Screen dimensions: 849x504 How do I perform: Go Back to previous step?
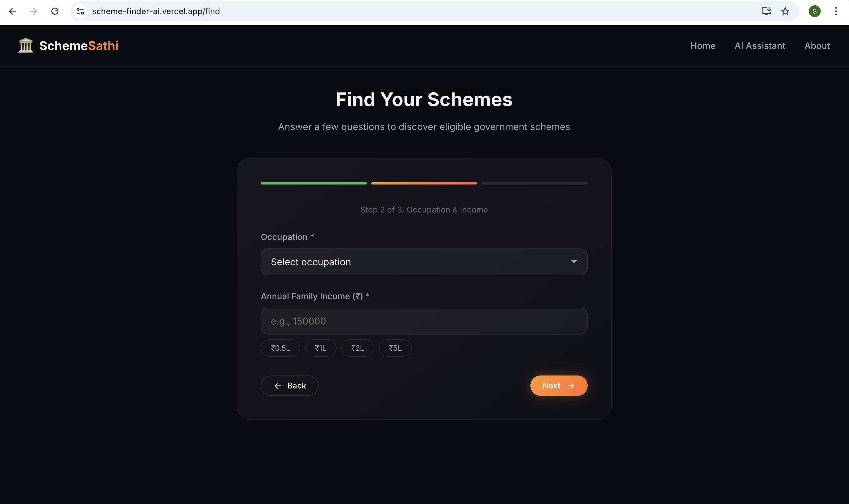tap(290, 386)
